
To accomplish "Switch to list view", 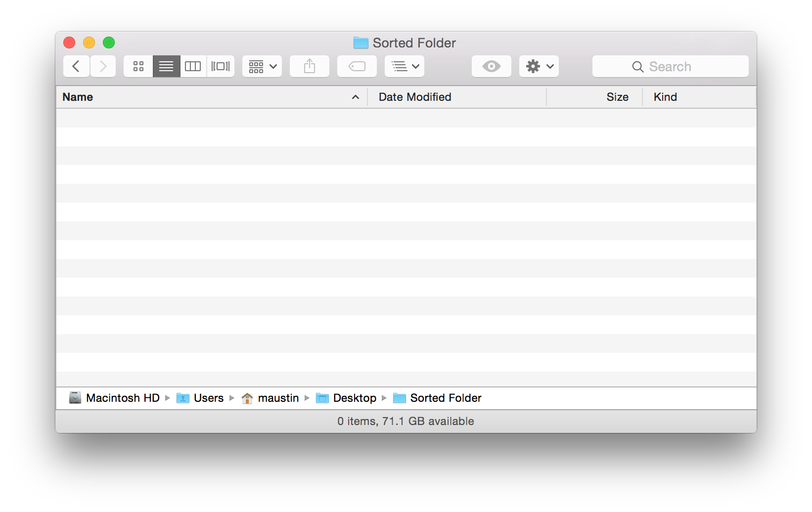I will click(166, 66).
